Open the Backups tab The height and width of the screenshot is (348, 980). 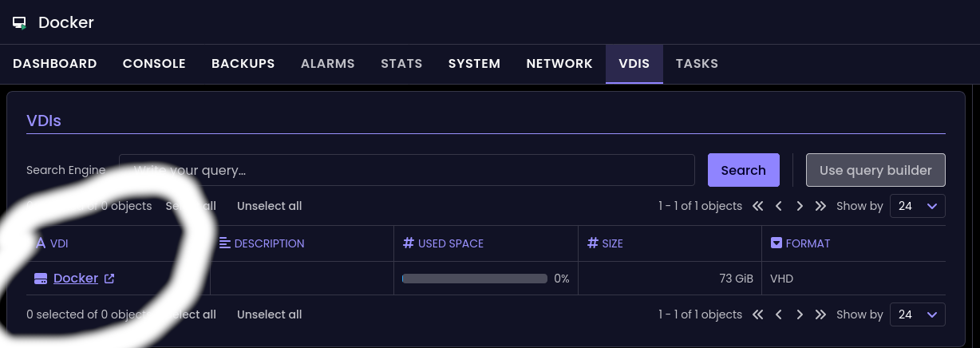[243, 64]
